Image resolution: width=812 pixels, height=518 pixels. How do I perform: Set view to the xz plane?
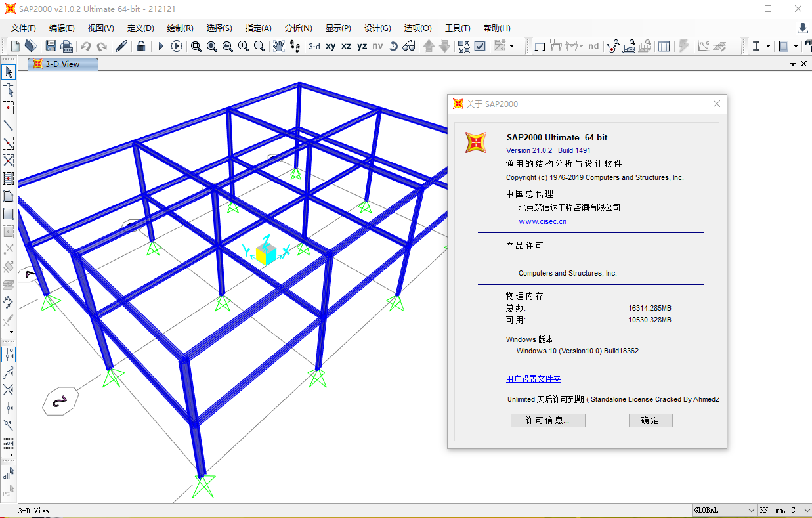[x=347, y=46]
